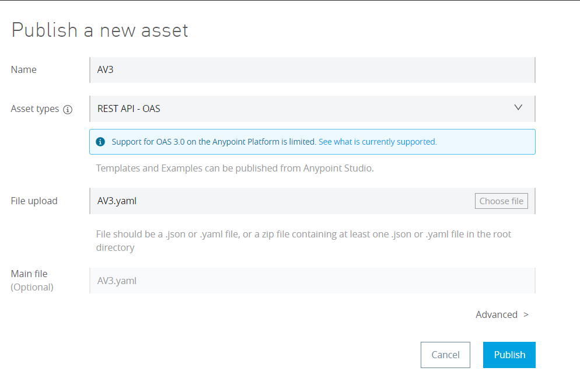Click the Asset types label
Viewport: 580px width, 392px height.
35,108
